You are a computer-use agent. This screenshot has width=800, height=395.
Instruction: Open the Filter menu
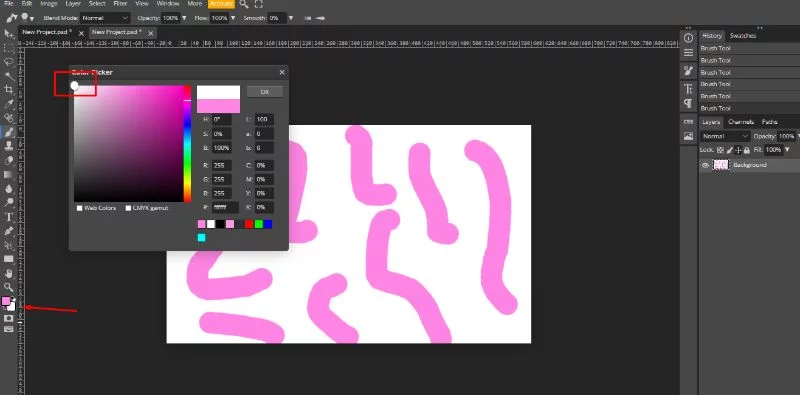point(120,4)
